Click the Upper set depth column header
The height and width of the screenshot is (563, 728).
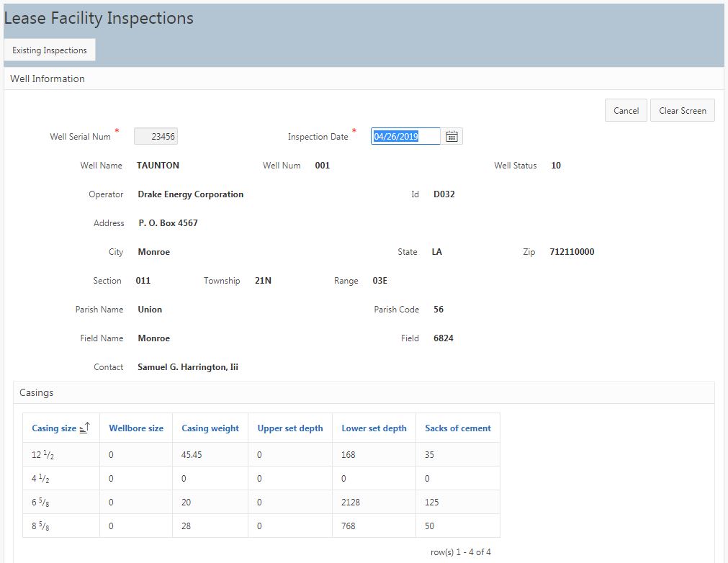pos(290,428)
